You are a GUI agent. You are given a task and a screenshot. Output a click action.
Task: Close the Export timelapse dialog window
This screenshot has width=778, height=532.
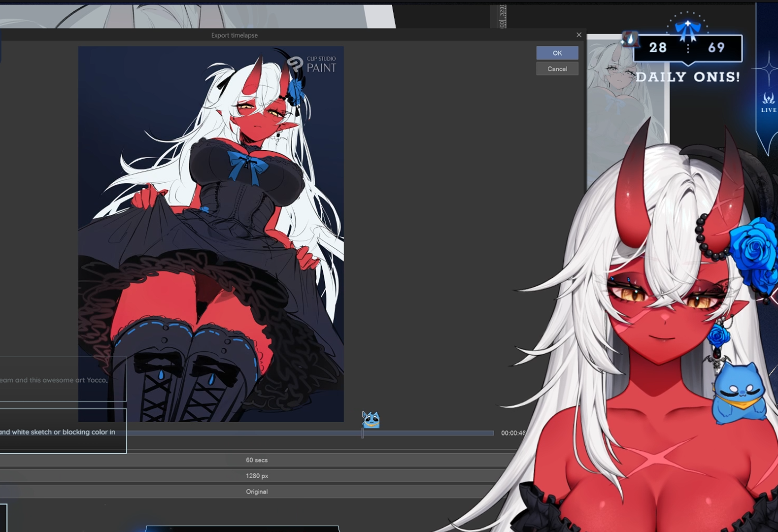579,35
